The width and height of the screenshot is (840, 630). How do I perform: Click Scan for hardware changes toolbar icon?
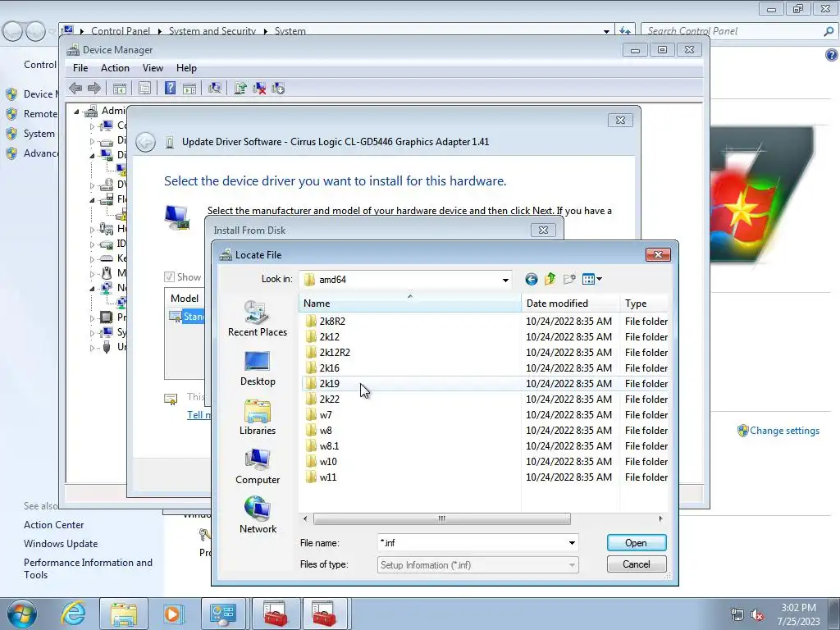[x=215, y=89]
